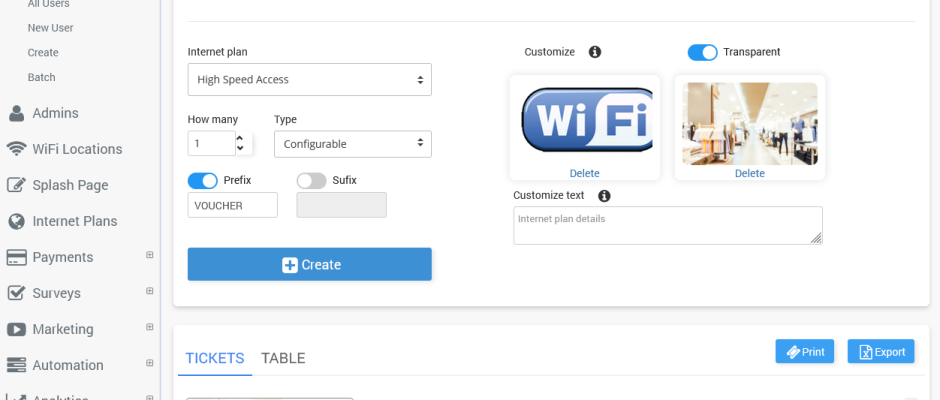This screenshot has width=940, height=400.
Task: Click the Admins person icon in sidebar
Action: 16,113
